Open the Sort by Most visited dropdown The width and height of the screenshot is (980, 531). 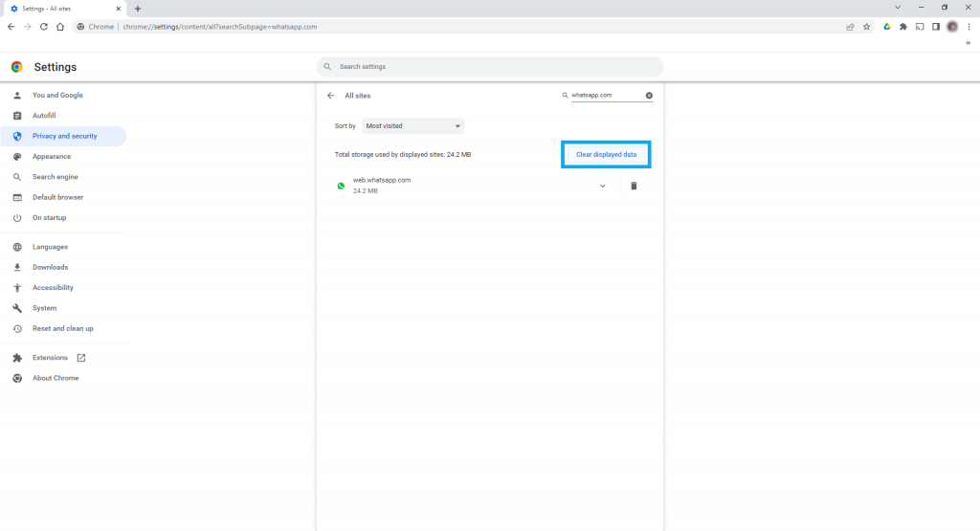(413, 125)
